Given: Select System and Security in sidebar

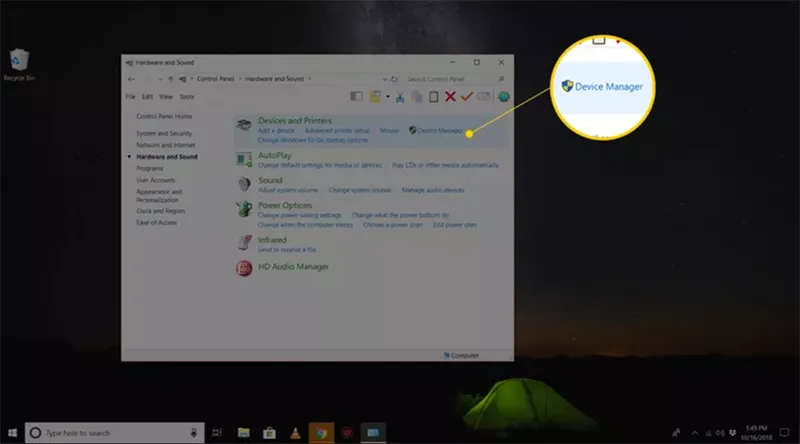Looking at the screenshot, I should coord(164,133).
